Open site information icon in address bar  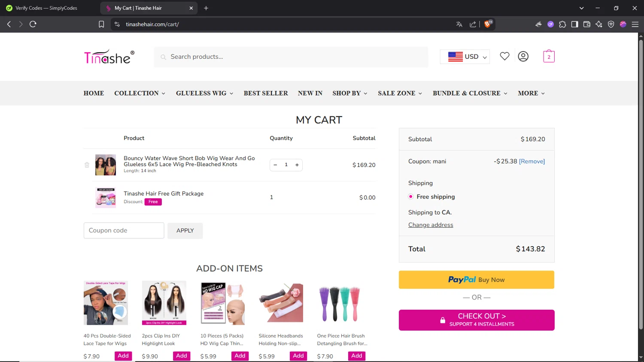click(x=117, y=24)
